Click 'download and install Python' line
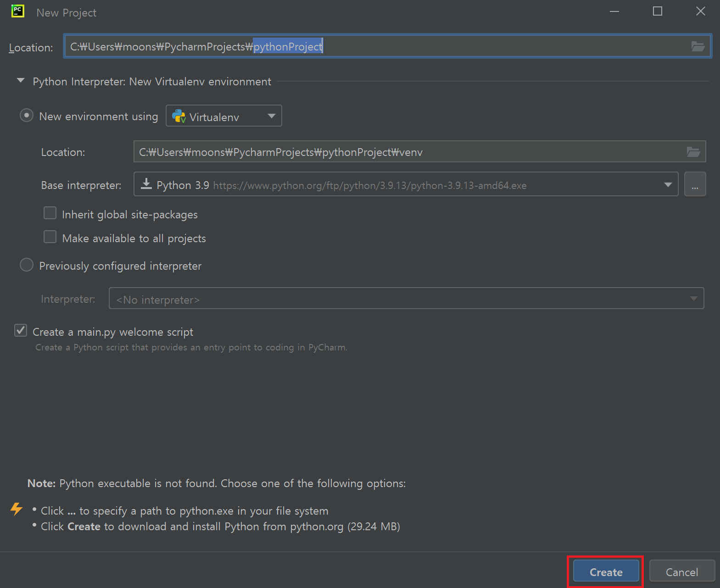This screenshot has width=720, height=588. coord(220,527)
